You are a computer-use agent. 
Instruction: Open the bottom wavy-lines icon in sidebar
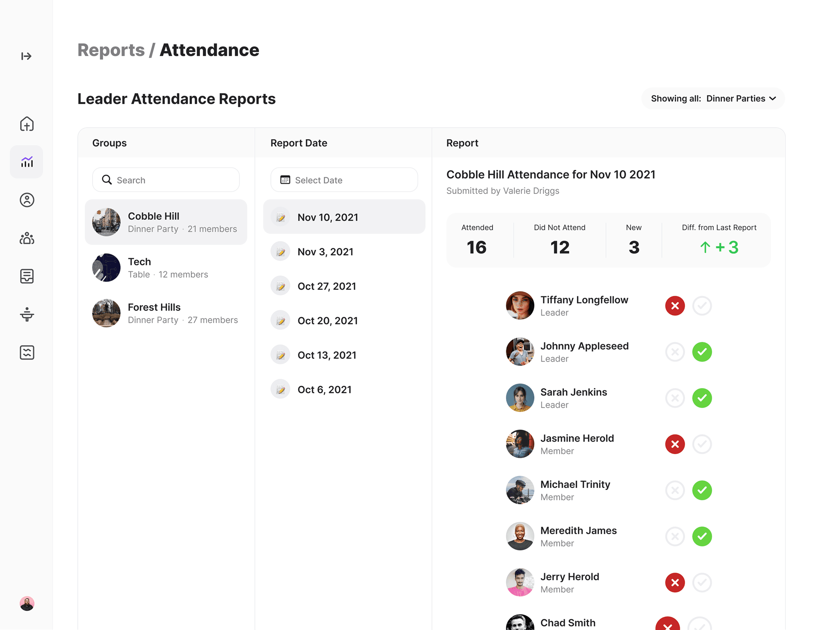coord(27,352)
